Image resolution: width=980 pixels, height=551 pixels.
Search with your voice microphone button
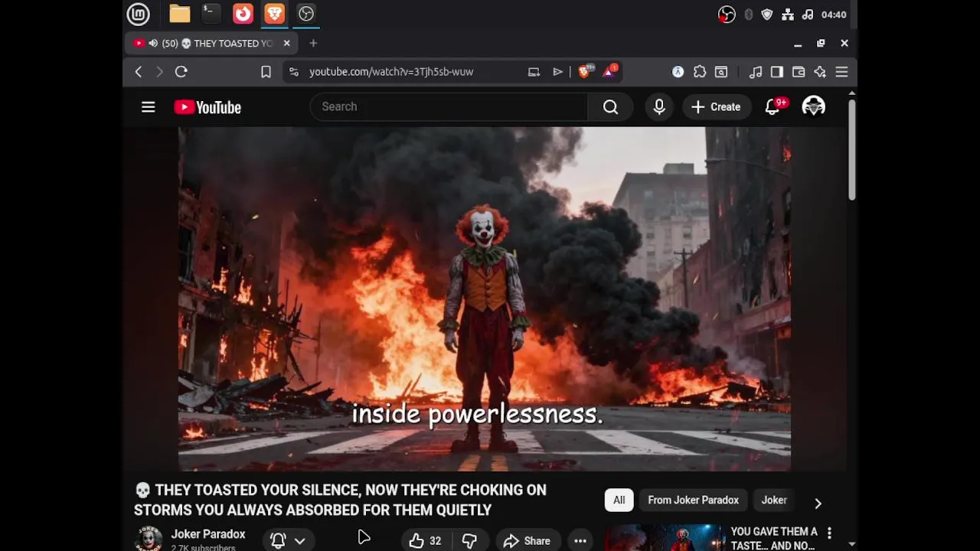pos(659,107)
